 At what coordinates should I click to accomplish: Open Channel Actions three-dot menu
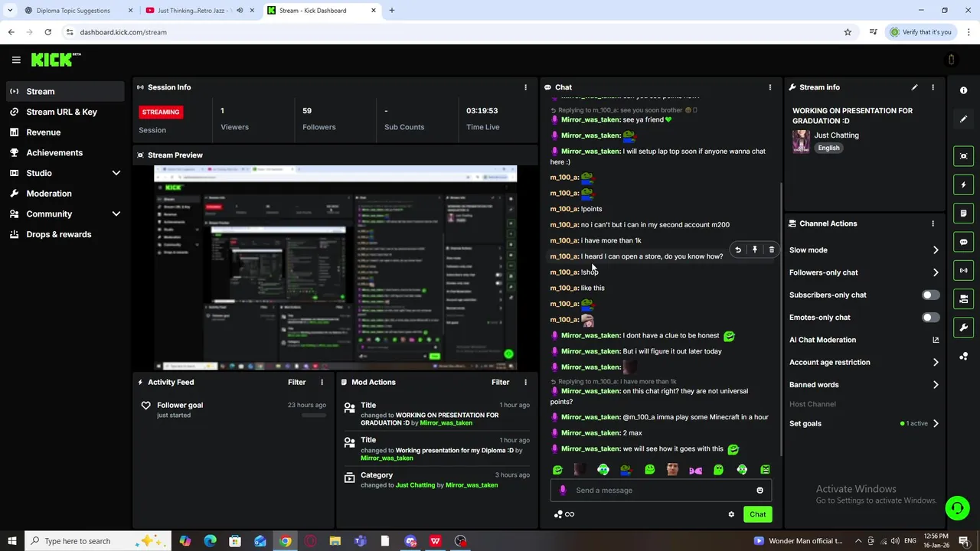click(933, 223)
